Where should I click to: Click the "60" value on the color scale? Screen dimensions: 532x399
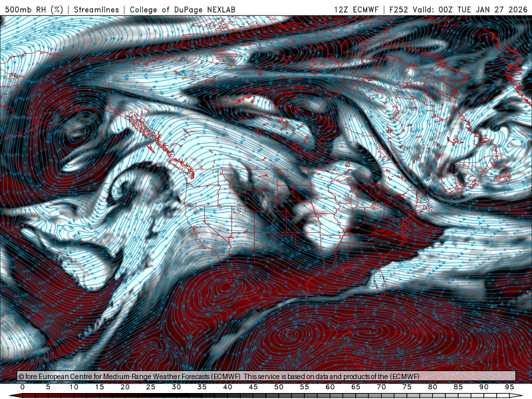point(330,387)
